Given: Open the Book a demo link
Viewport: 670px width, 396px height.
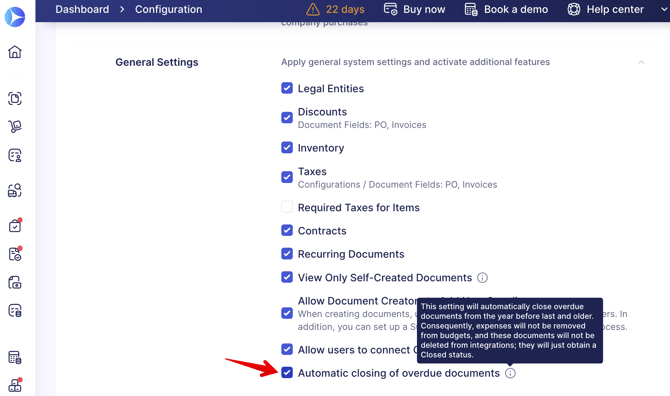Looking at the screenshot, I should tap(506, 9).
